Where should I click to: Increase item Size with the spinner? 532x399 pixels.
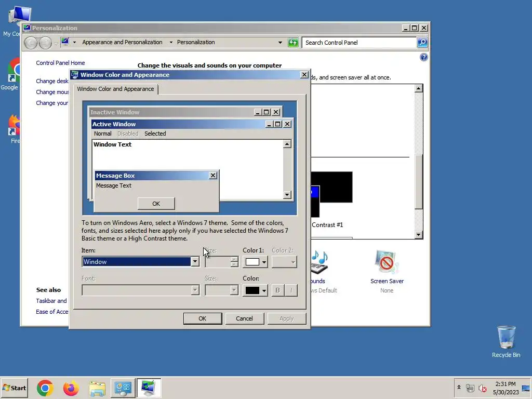pos(234,259)
